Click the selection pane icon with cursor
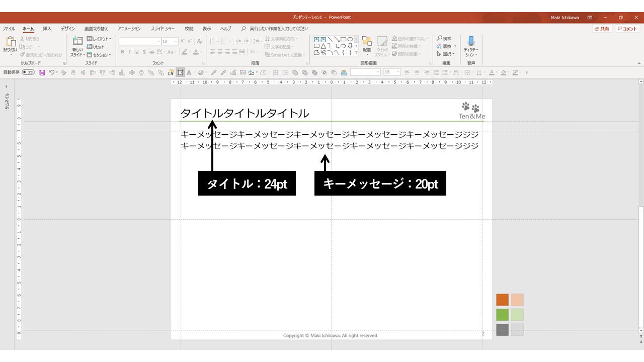 (171, 72)
